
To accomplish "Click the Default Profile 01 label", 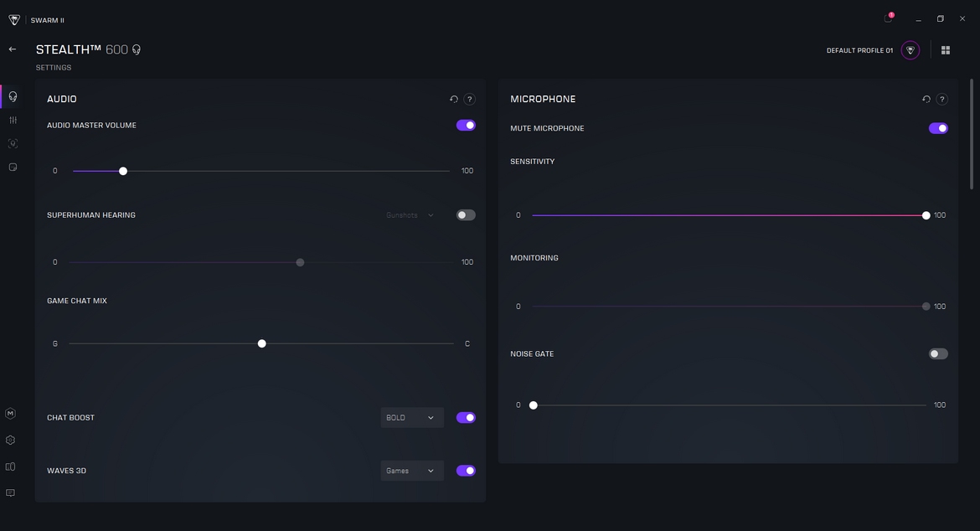I will tap(859, 50).
